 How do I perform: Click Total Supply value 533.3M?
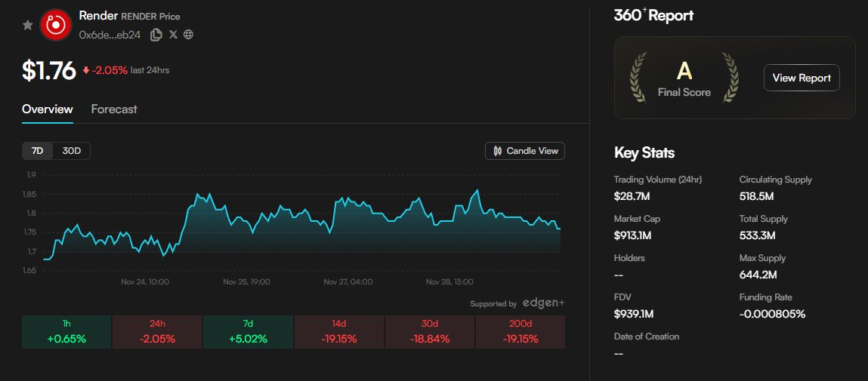[757, 235]
